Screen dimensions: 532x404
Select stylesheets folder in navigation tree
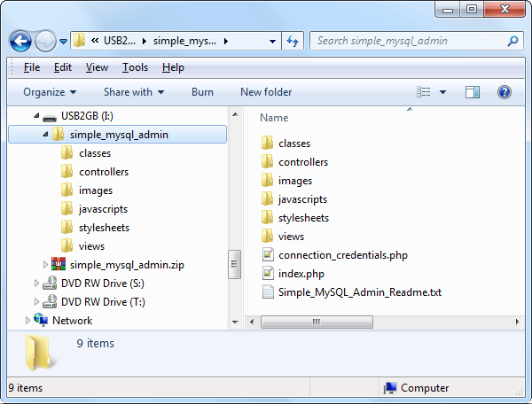click(104, 228)
